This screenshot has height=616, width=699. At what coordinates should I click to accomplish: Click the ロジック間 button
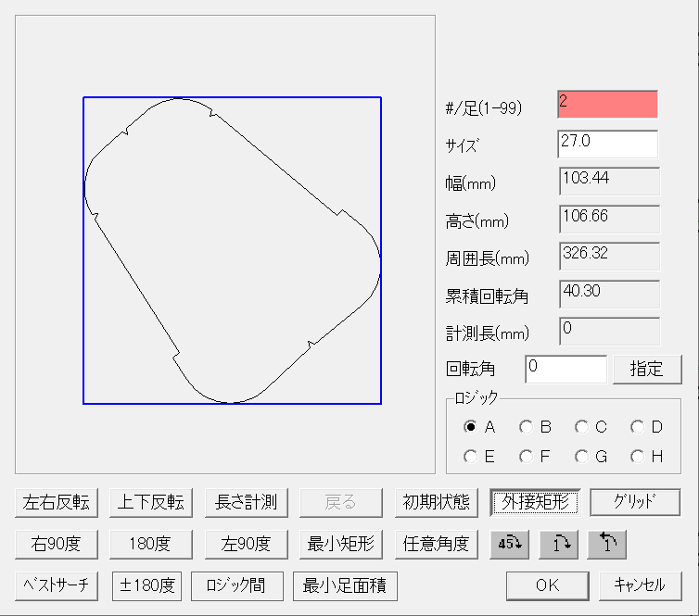click(x=237, y=585)
